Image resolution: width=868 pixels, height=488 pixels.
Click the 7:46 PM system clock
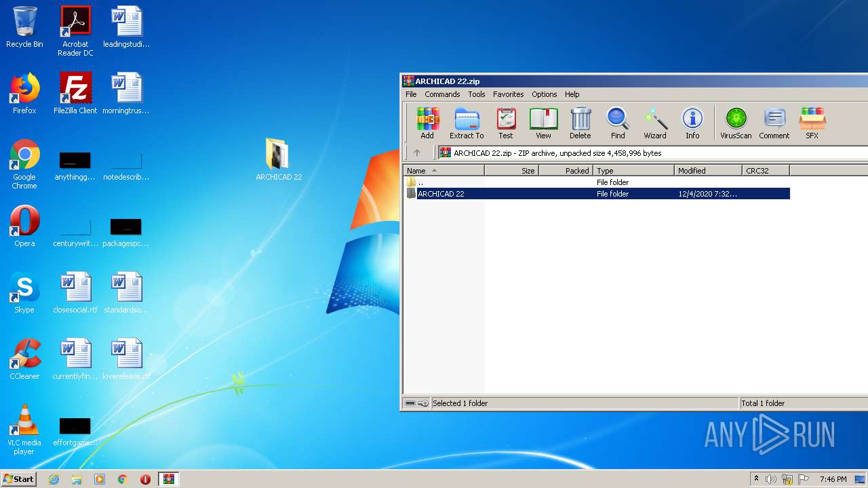pyautogui.click(x=833, y=479)
